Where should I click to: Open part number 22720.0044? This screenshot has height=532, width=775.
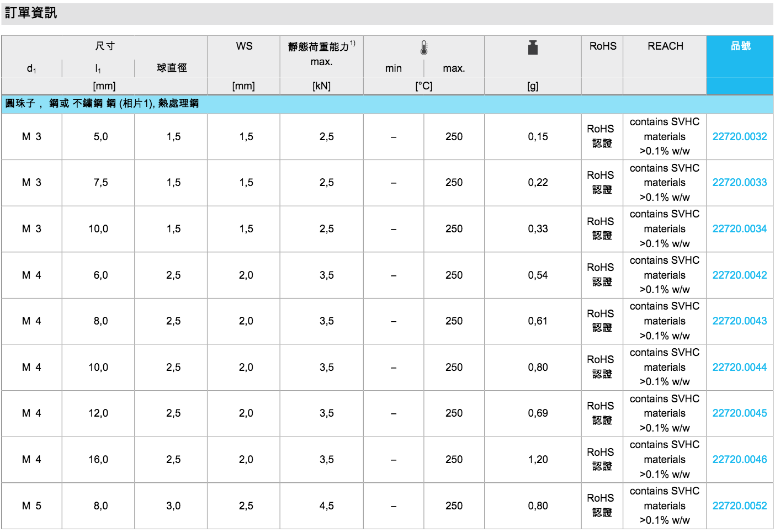[x=739, y=368]
